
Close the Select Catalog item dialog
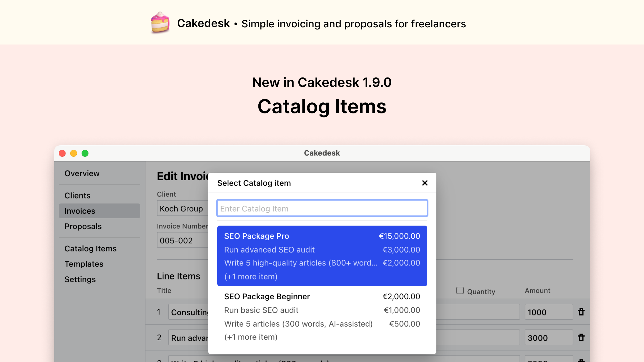(425, 183)
